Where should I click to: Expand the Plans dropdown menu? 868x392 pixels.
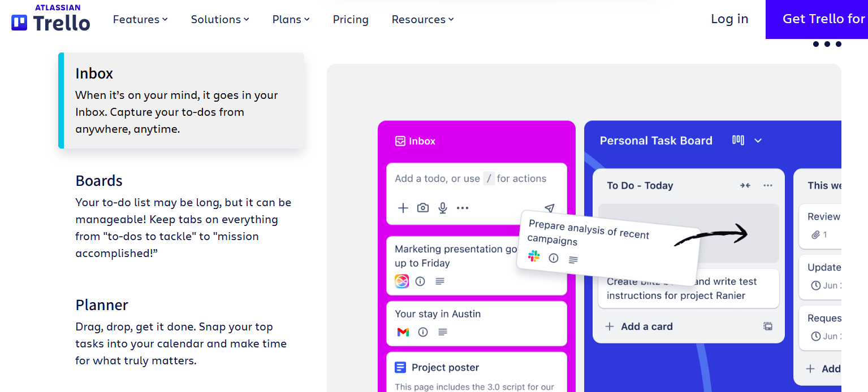291,19
